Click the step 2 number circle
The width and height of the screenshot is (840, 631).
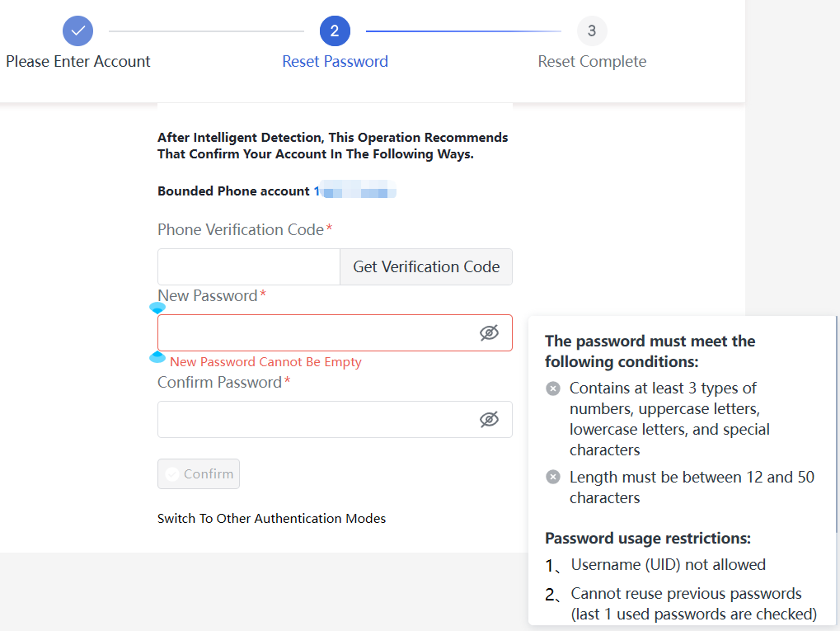(335, 31)
